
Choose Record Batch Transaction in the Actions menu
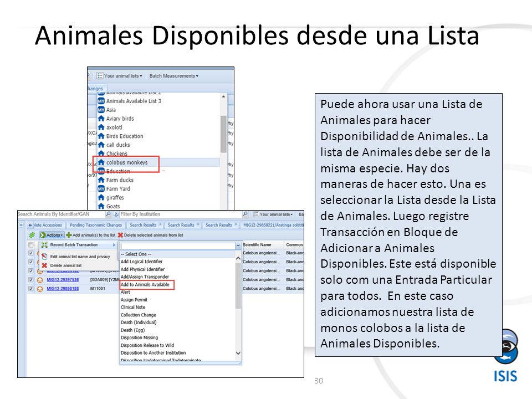(78, 245)
